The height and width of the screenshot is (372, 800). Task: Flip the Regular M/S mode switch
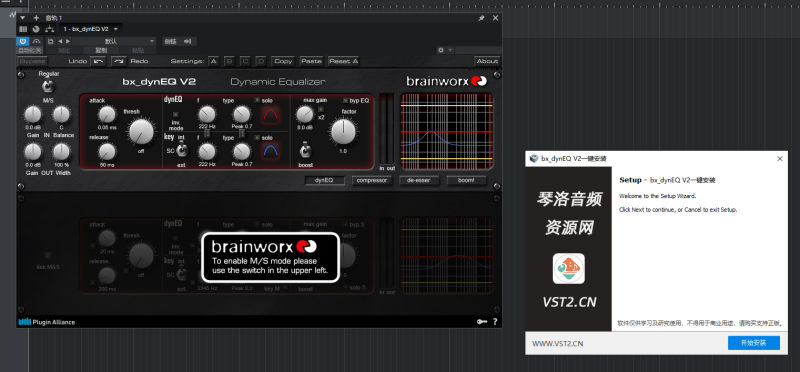48,86
